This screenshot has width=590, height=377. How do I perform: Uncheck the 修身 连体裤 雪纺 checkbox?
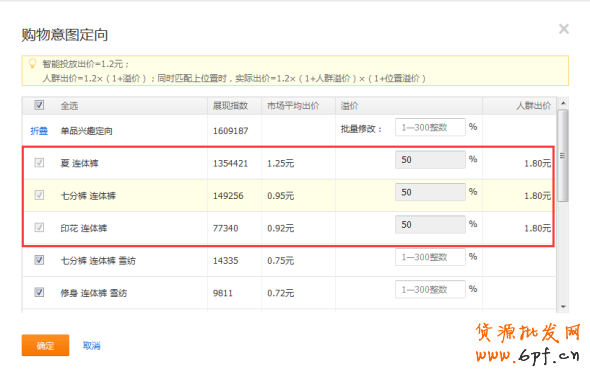pos(39,292)
